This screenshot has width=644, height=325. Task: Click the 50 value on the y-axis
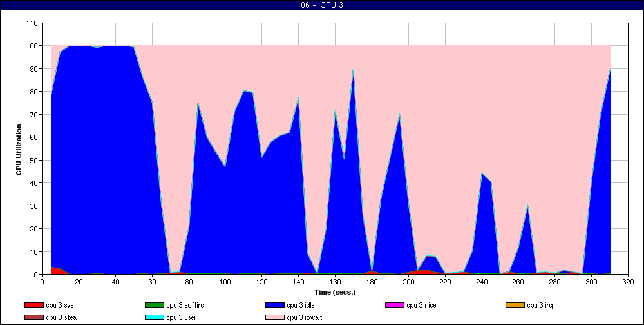coord(35,160)
